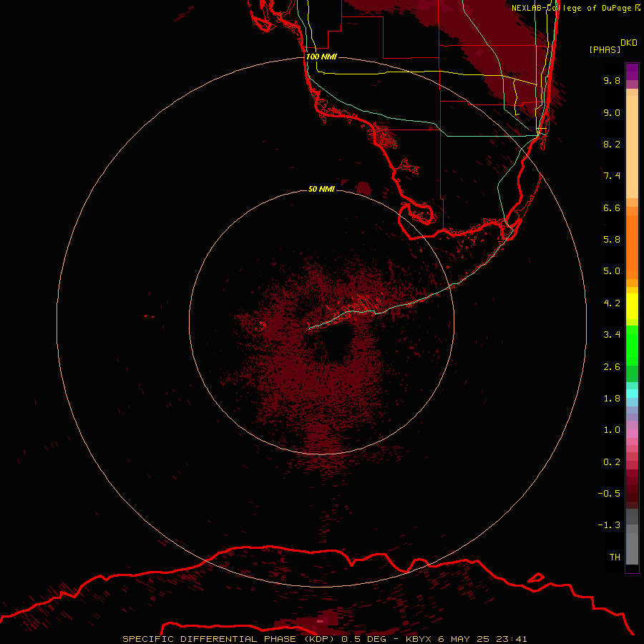
Task: Select the -1.3 scale value
Action: point(609,525)
